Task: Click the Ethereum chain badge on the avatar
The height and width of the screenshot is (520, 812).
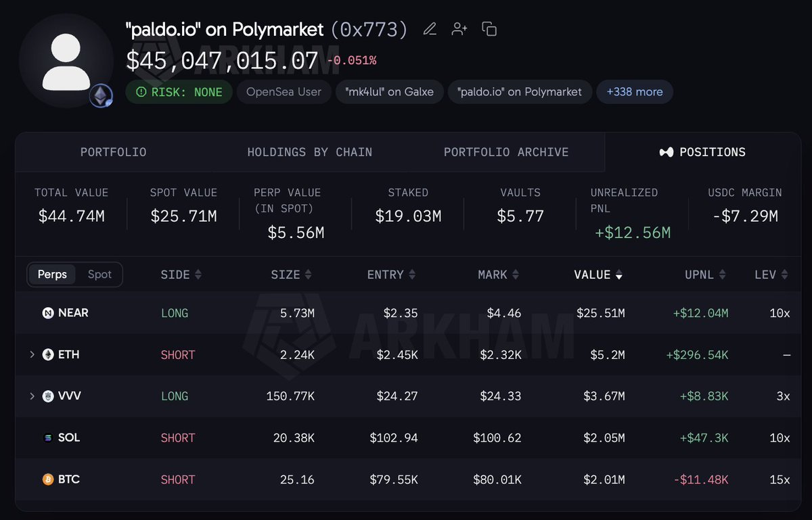Action: pos(101,95)
